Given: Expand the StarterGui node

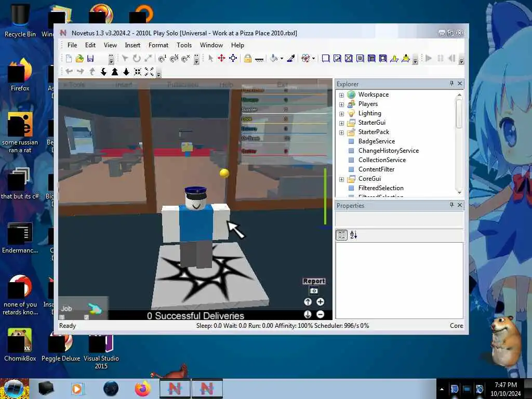Looking at the screenshot, I should (x=342, y=123).
